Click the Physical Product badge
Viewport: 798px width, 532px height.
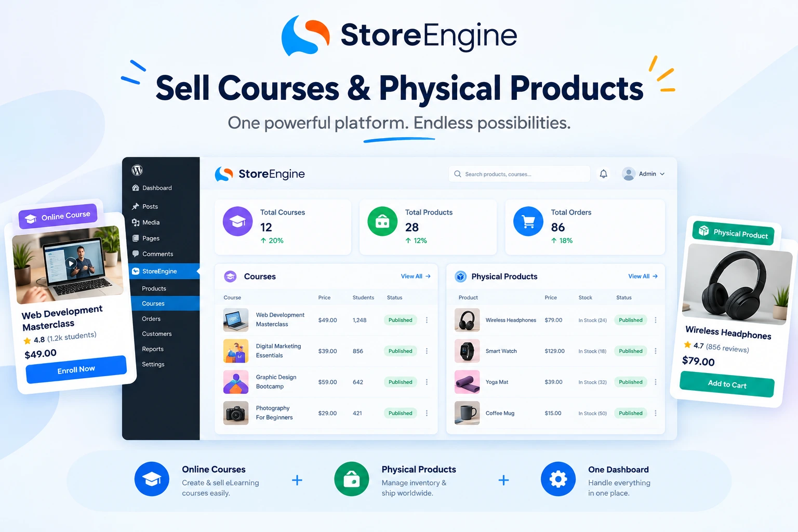tap(733, 233)
